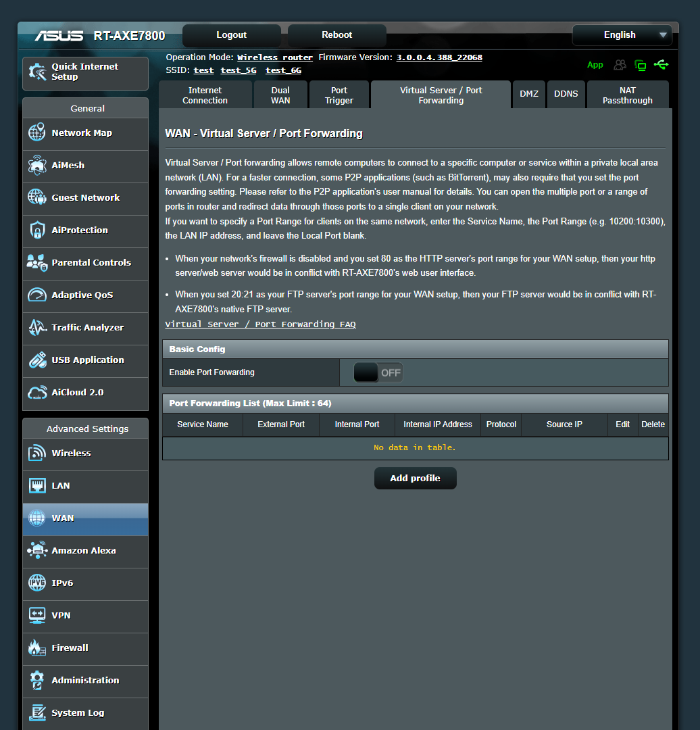Image resolution: width=700 pixels, height=730 pixels.
Task: Click the VPN icon
Action: pyautogui.click(x=37, y=616)
